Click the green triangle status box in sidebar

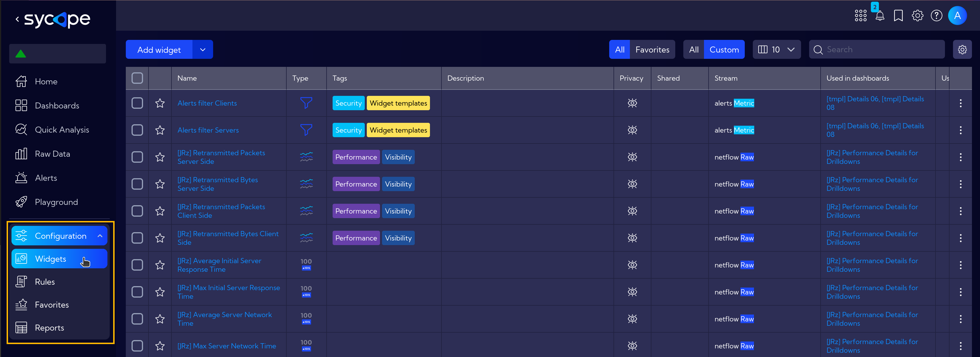point(57,54)
